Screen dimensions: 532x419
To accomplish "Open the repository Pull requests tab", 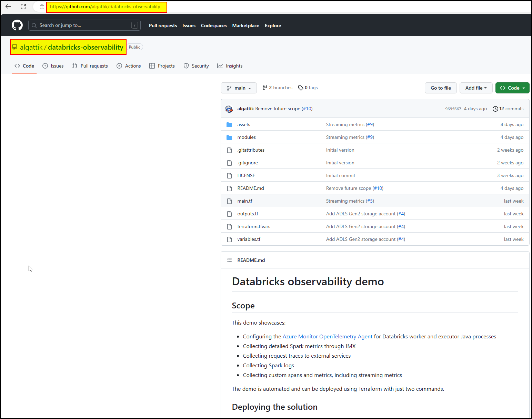I will click(90, 66).
